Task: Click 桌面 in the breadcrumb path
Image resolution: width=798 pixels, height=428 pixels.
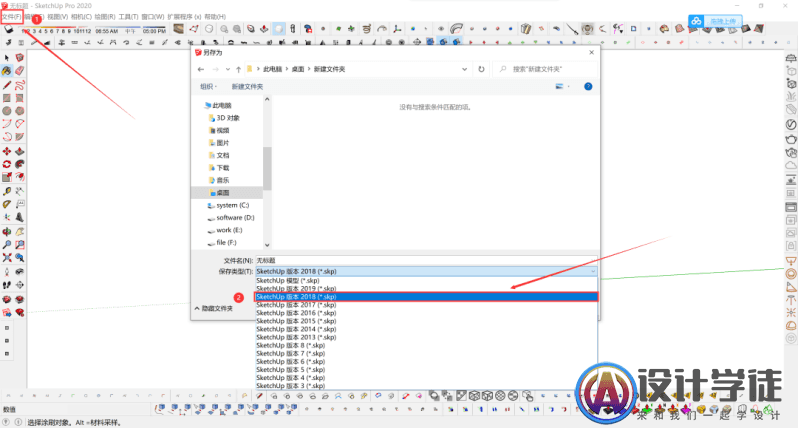Action: (298, 69)
